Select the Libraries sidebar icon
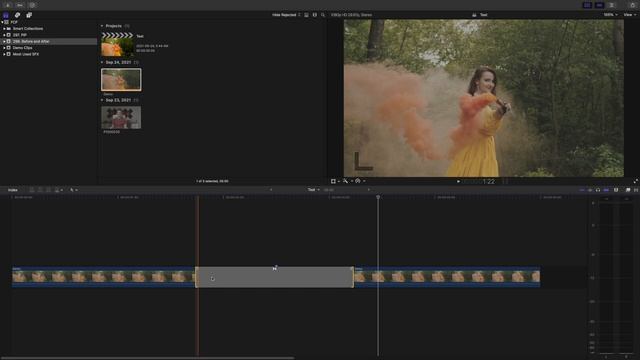This screenshot has height=360, width=640. (x=6, y=15)
